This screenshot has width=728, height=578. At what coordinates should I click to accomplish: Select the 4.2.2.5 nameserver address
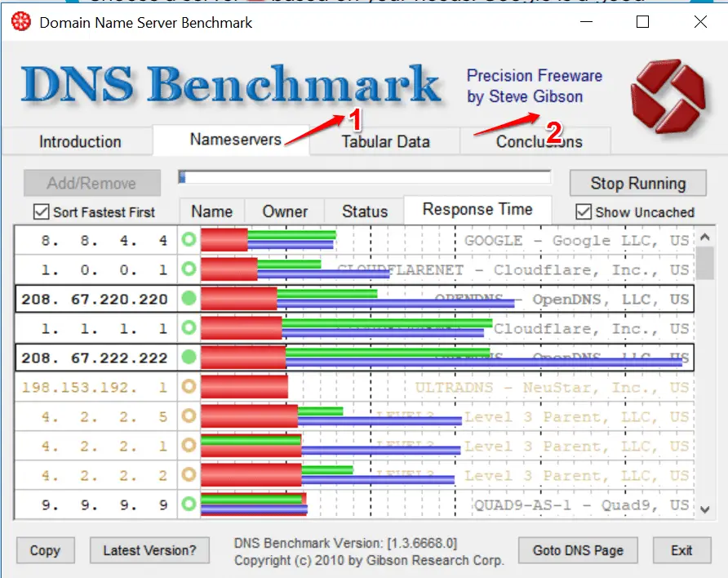click(x=104, y=416)
